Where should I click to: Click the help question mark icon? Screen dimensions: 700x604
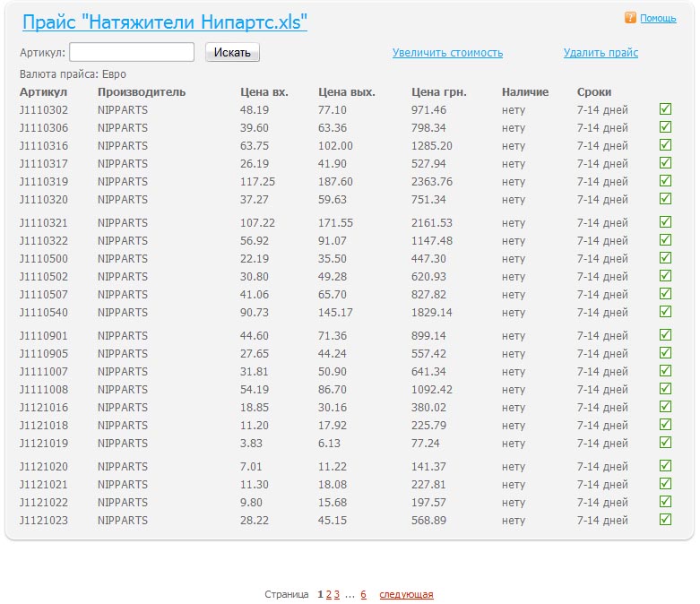tap(630, 17)
